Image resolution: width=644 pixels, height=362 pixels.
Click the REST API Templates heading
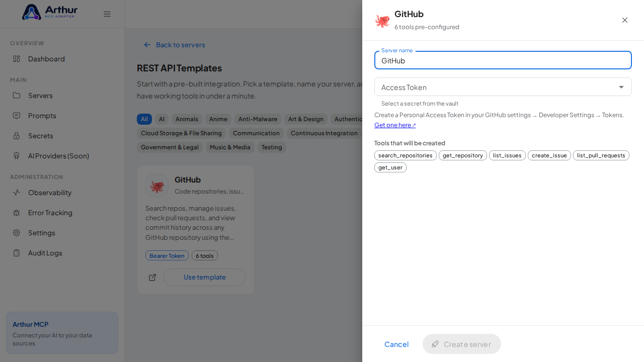179,68
